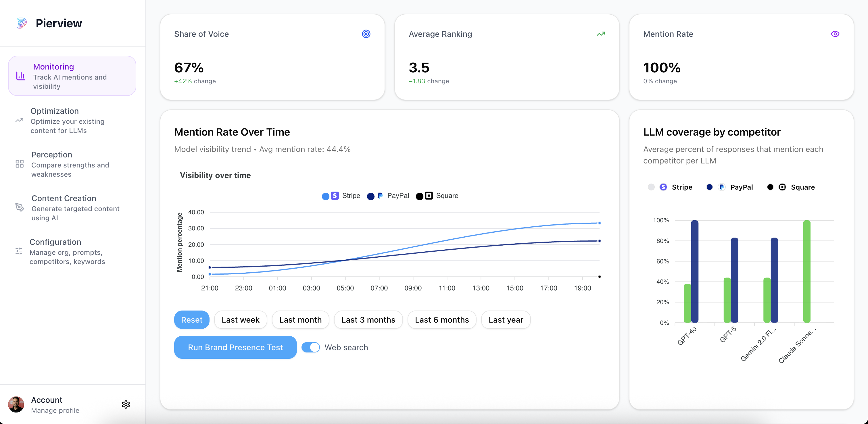Run Brand Presence Test

click(235, 347)
